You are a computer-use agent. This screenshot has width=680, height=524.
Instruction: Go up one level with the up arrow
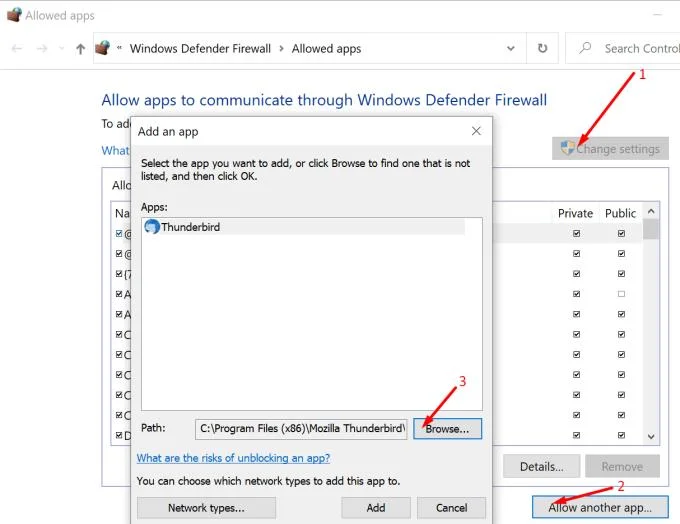pyautogui.click(x=80, y=49)
